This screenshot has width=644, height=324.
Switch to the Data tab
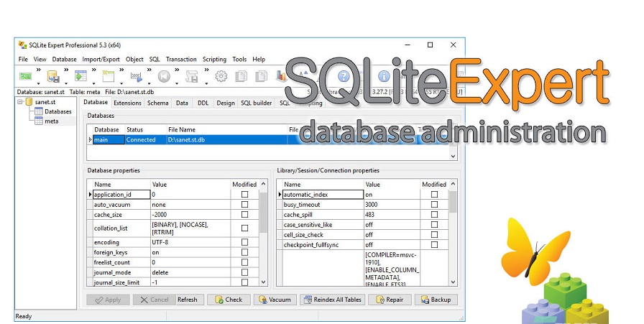(x=182, y=103)
